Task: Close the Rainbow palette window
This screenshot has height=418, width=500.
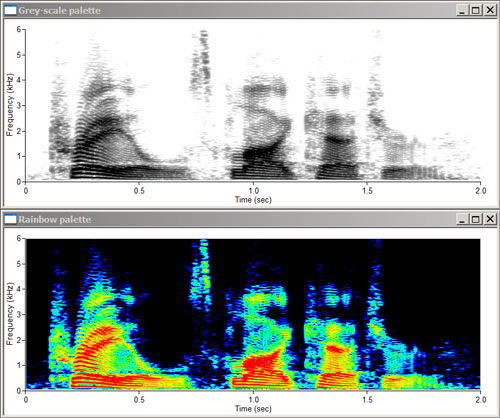Action: (x=490, y=219)
